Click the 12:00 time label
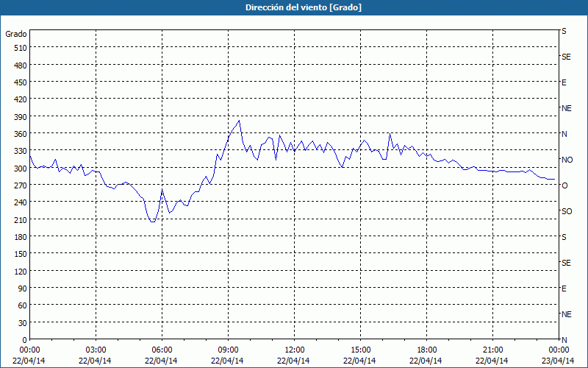588x368 pixels. 295,350
